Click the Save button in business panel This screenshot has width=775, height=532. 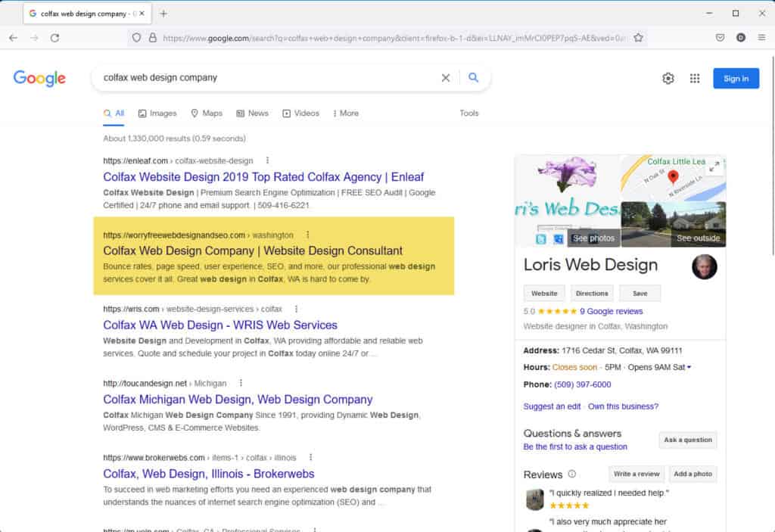click(640, 293)
